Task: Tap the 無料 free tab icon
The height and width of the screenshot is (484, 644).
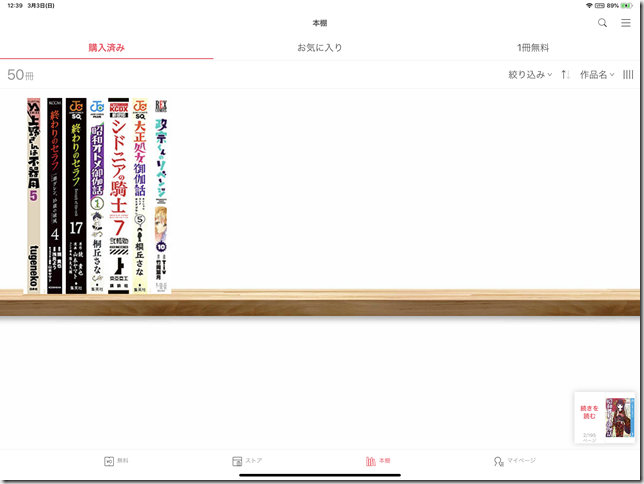Action: point(109,461)
